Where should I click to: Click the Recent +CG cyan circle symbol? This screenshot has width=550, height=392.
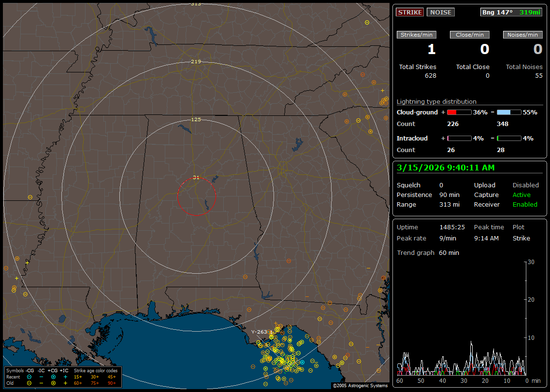pos(53,377)
